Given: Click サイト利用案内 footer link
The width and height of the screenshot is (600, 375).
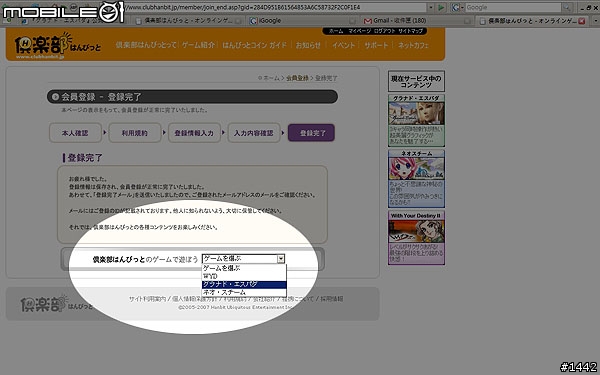Looking at the screenshot, I should coord(147,299).
